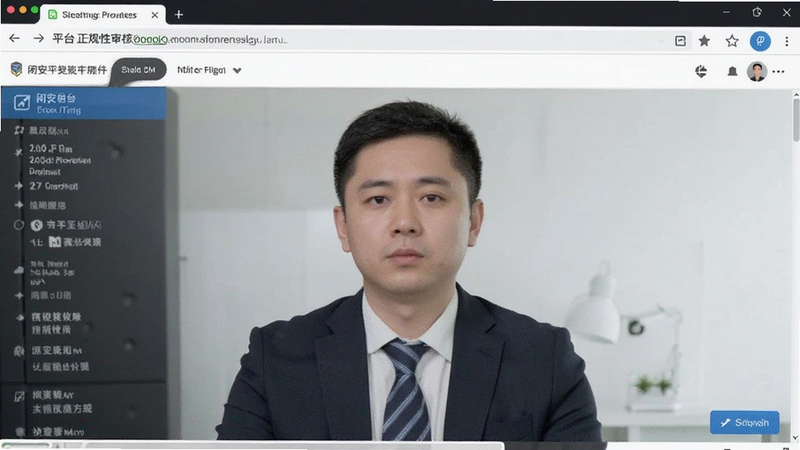
Task: Click the white square N icon in sidebar
Action: coord(55,242)
